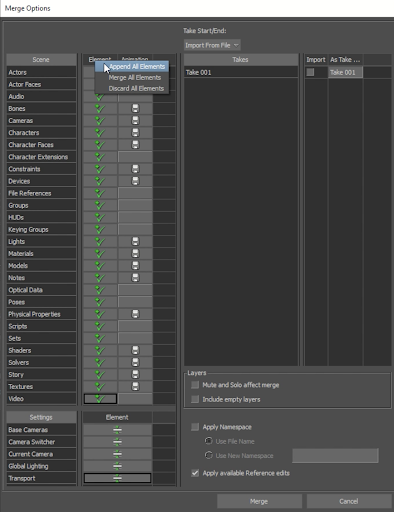The image size is (394, 512).
Task: Click the Audio element green checkmark
Action: pyautogui.click(x=100, y=97)
